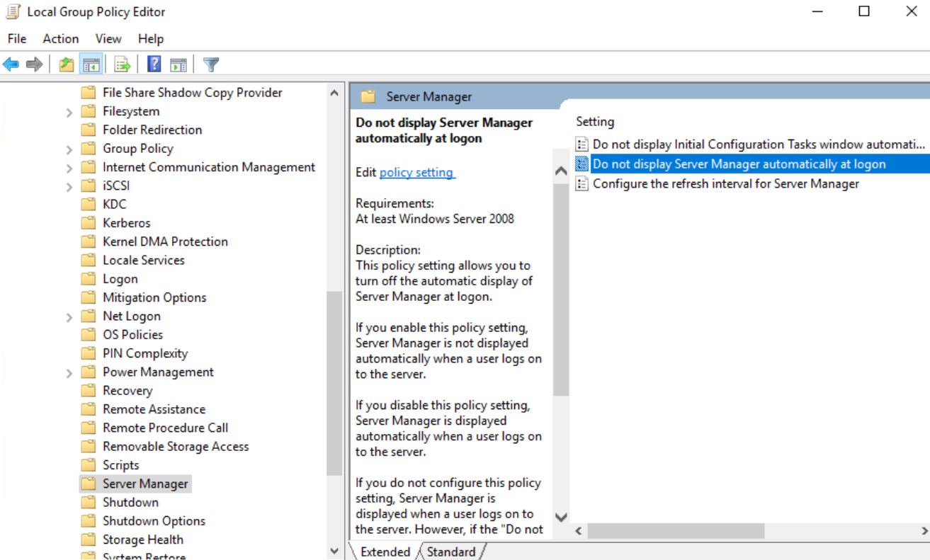
Task: Expand the Group Policy folder node
Action: click(69, 149)
